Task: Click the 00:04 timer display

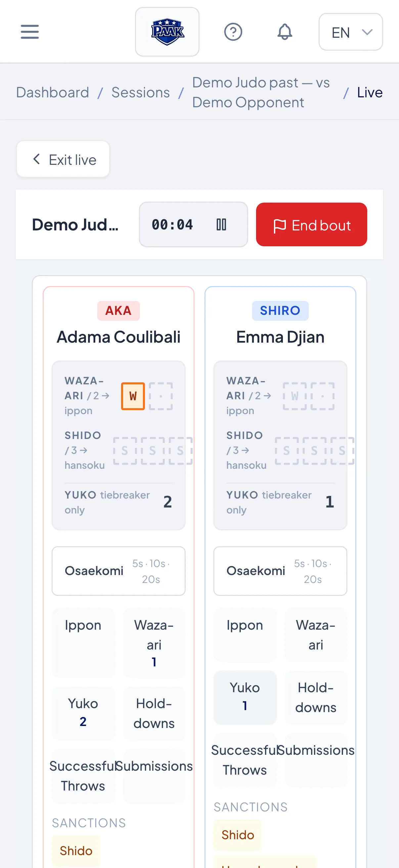Action: 172,224
